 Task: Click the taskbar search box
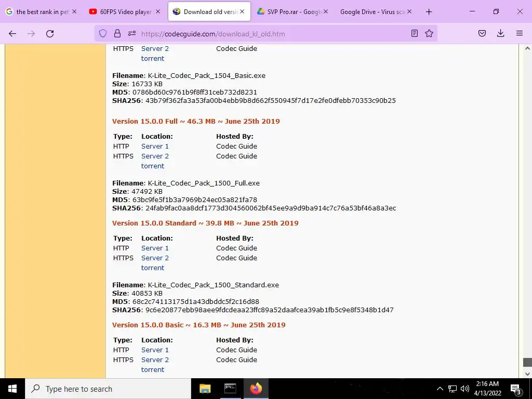click(x=108, y=389)
